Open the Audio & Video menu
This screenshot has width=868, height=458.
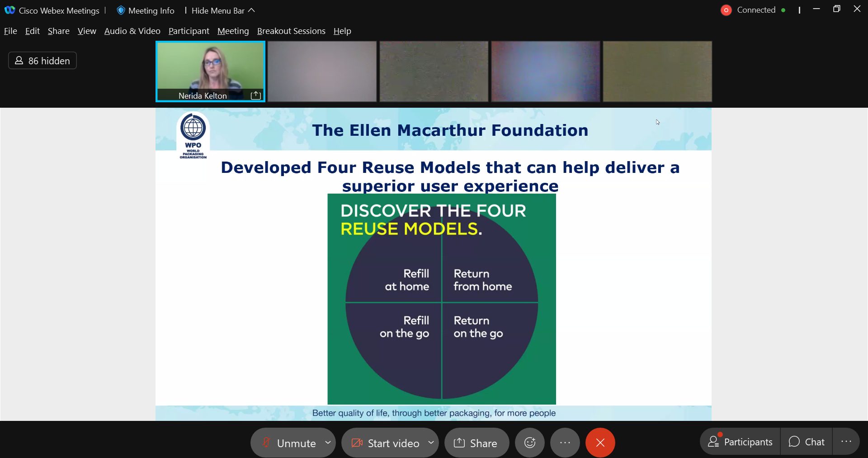[132, 31]
